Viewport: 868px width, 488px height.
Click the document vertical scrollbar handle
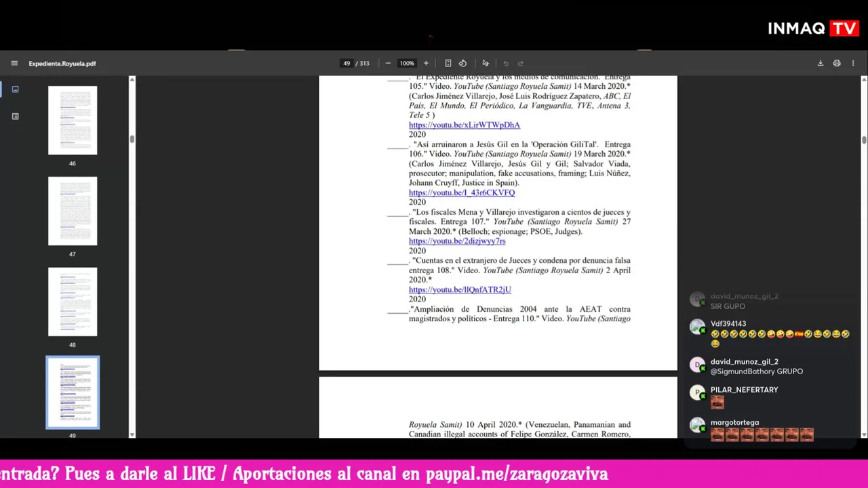[864, 140]
